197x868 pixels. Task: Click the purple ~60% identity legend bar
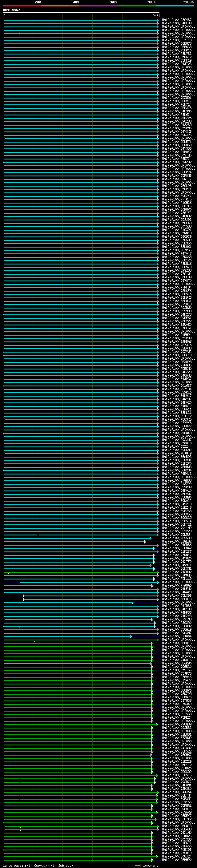click(99, 6)
